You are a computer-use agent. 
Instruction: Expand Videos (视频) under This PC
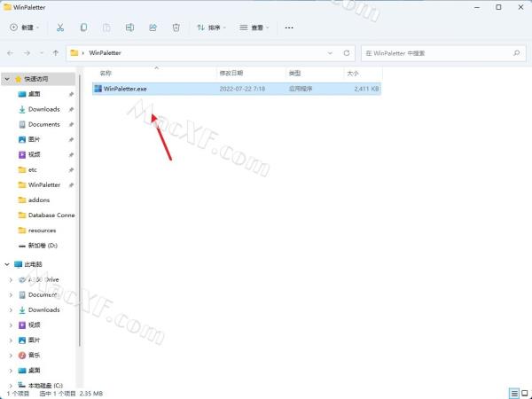(x=11, y=325)
